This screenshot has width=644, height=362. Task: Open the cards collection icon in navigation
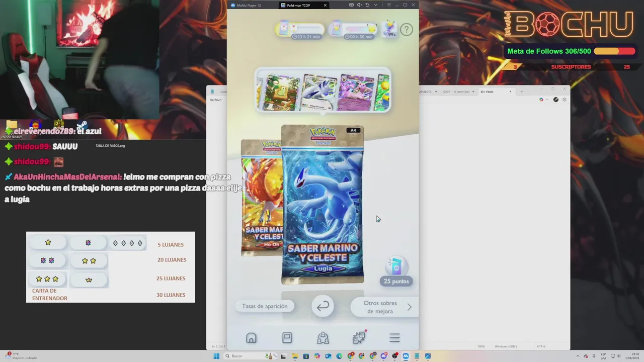[287, 338]
